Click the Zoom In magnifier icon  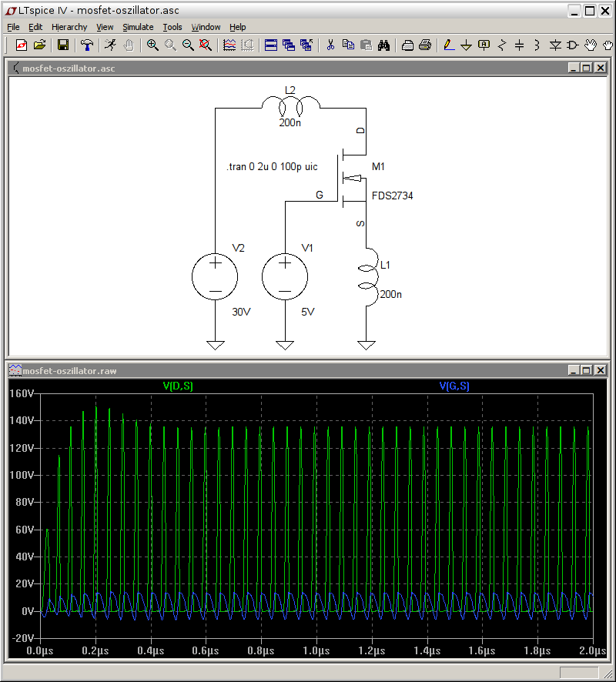[152, 45]
